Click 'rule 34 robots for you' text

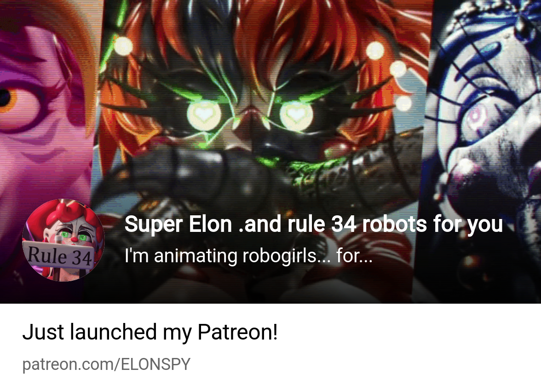tap(395, 224)
